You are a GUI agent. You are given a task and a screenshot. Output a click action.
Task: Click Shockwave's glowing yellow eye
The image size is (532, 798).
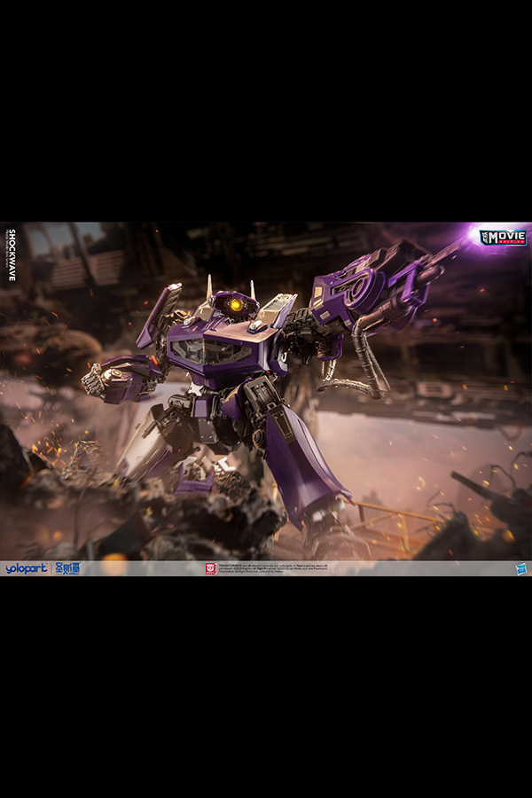[x=236, y=305]
